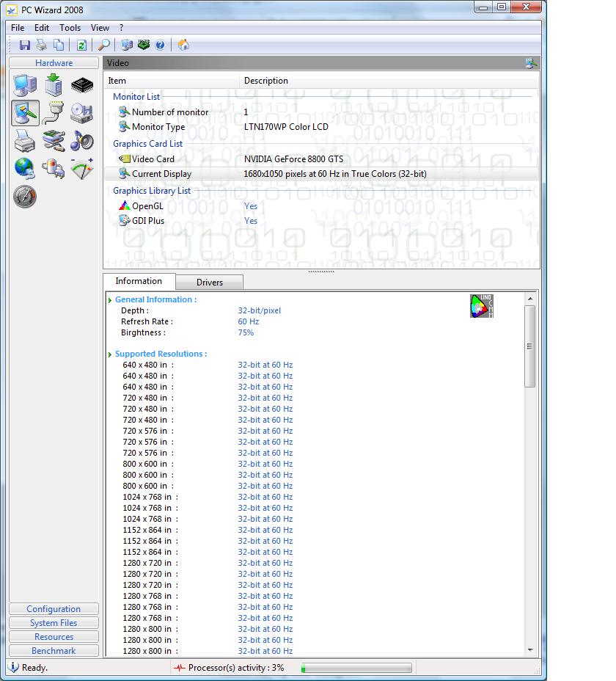Switch to the Information tab

pyautogui.click(x=139, y=281)
